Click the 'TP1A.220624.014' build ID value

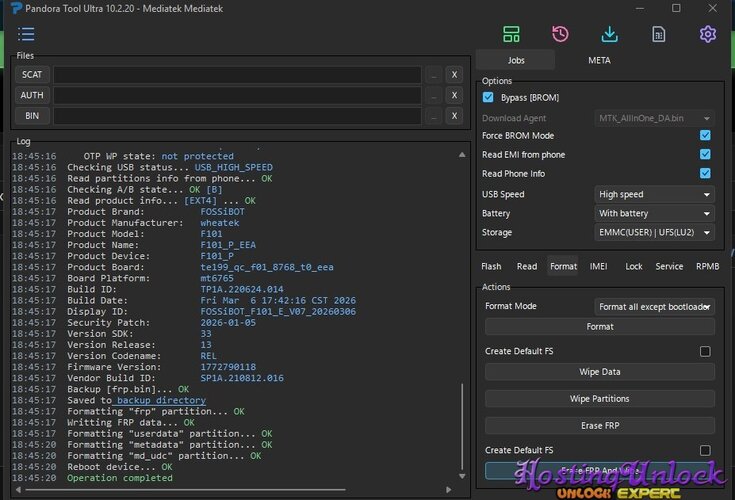click(242, 289)
